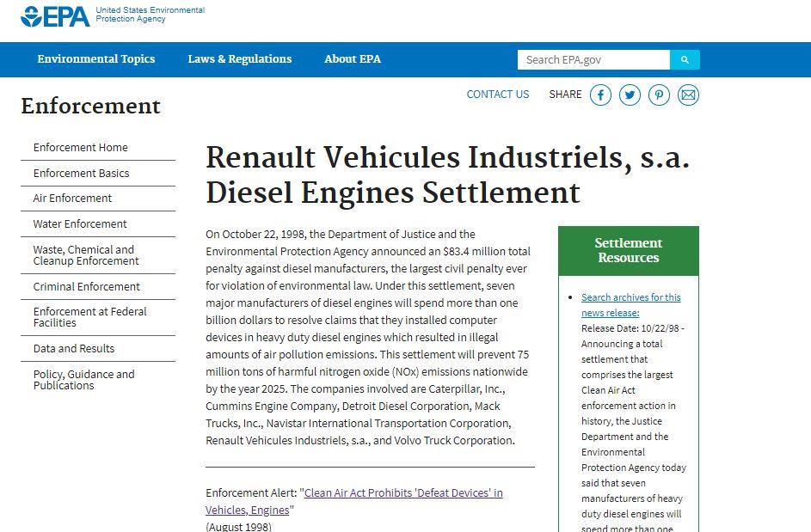This screenshot has height=532, width=811.
Task: Share page on Facebook
Action: (x=600, y=95)
